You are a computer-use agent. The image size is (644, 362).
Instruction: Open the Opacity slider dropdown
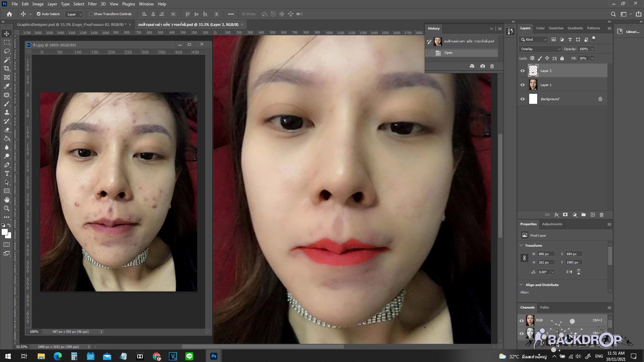click(x=592, y=49)
